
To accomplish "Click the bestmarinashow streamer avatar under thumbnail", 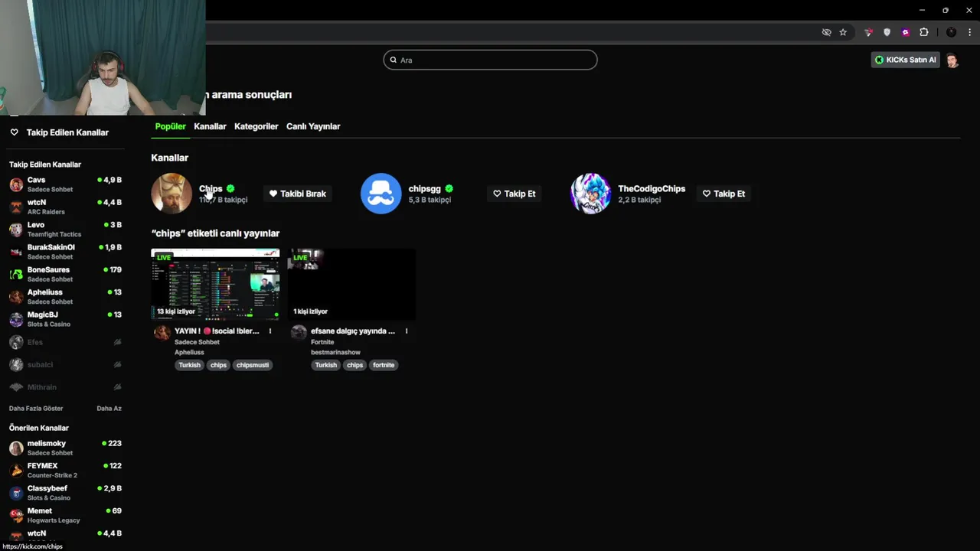I will pyautogui.click(x=299, y=332).
